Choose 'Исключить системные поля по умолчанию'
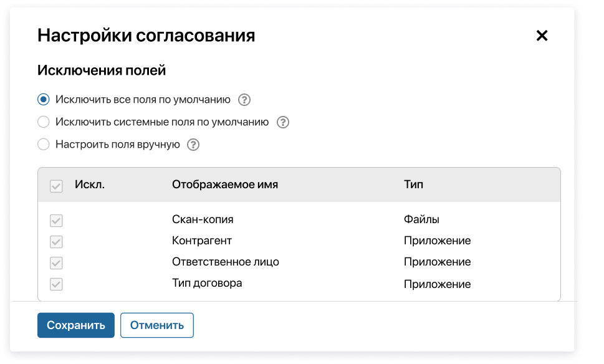Viewport: 604px width, 364px height. (43, 122)
